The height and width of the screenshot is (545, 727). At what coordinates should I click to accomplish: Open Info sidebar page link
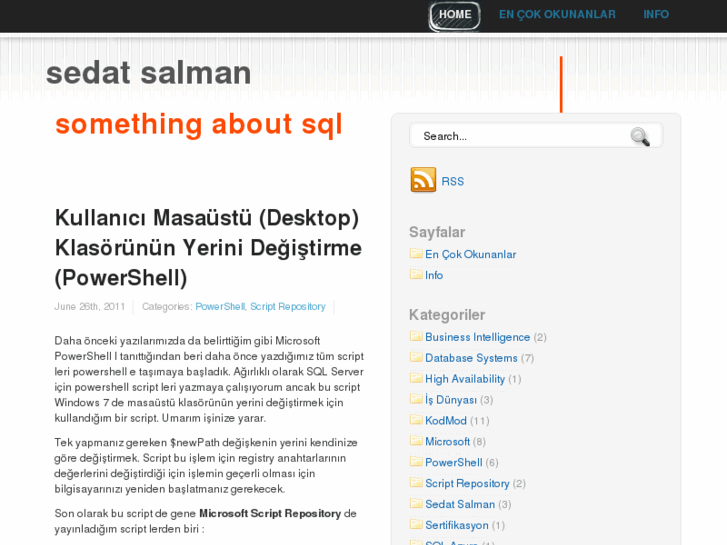point(434,275)
